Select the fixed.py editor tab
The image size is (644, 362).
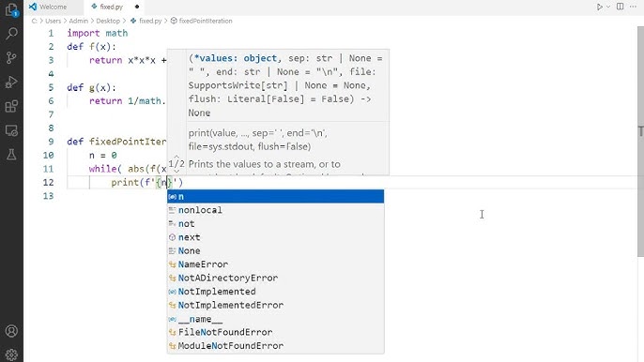click(x=112, y=7)
